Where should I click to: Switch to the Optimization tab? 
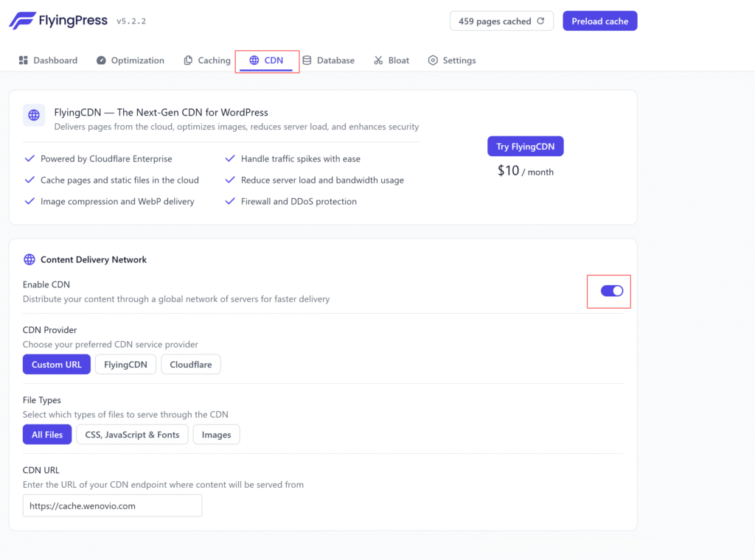click(137, 60)
